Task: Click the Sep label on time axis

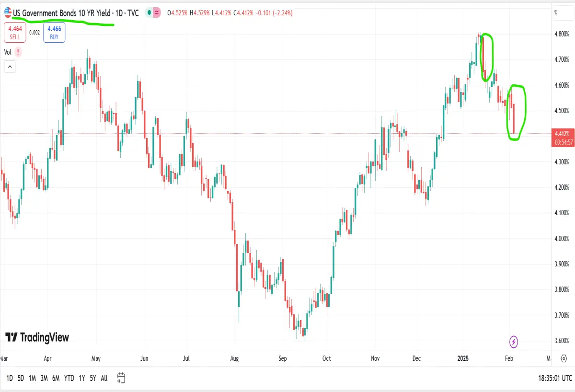Action: [x=282, y=358]
